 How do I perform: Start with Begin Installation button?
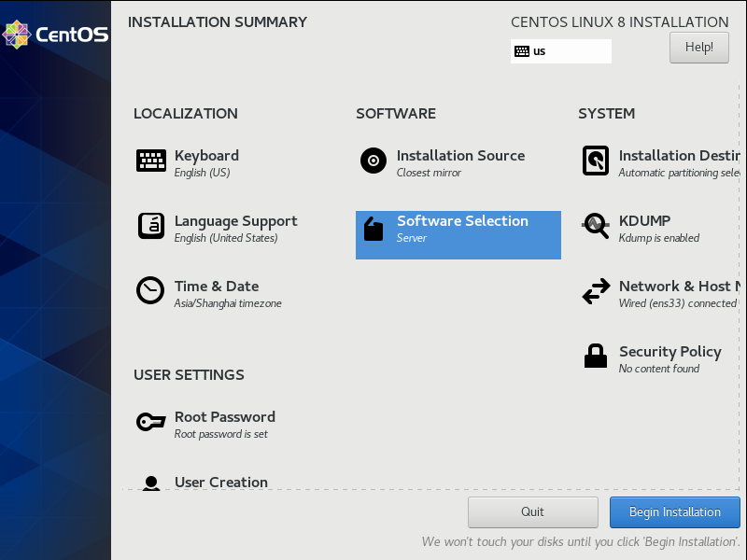(674, 511)
